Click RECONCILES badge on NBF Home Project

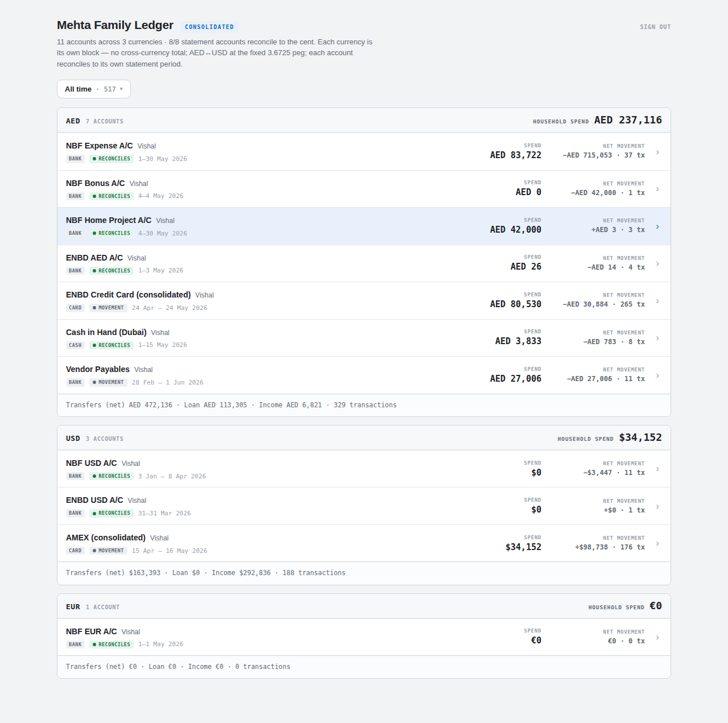pyautogui.click(x=111, y=233)
